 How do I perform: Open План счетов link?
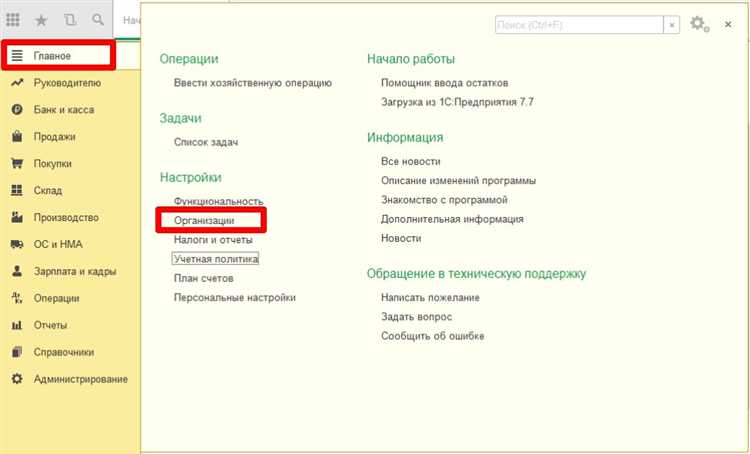[203, 278]
